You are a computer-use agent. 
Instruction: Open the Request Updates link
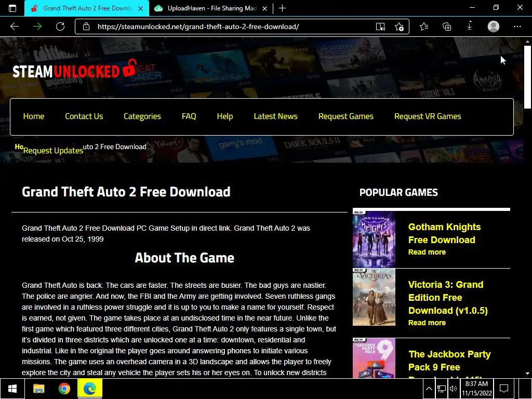pos(53,151)
